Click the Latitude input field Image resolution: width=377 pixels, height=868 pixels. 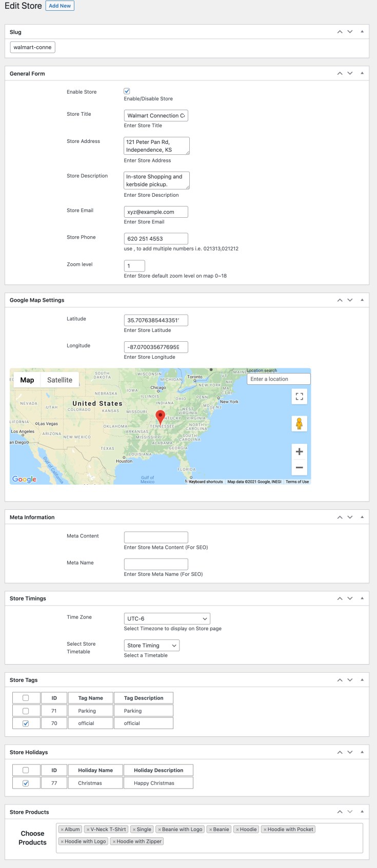155,319
